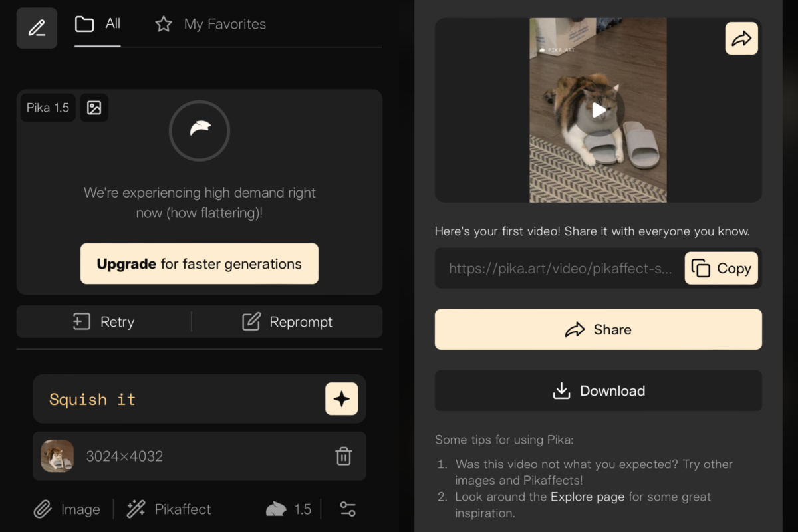Delete the uploaded 3024×4032 image with trash icon
Screen dimensions: 798x532
click(x=343, y=456)
